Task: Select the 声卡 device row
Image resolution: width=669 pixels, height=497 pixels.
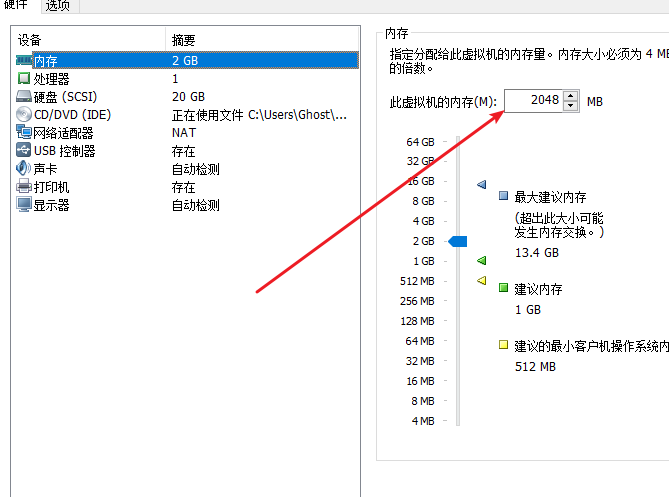Action: click(x=187, y=168)
